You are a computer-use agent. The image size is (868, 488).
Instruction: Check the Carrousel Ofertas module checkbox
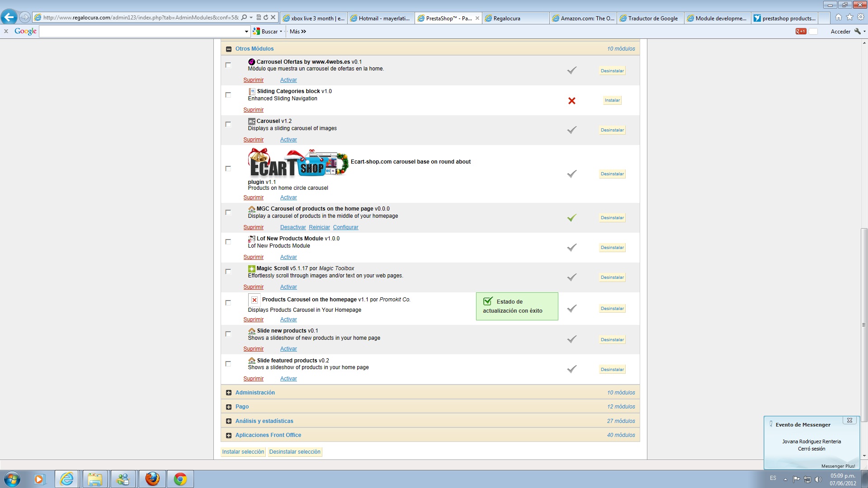tap(228, 65)
